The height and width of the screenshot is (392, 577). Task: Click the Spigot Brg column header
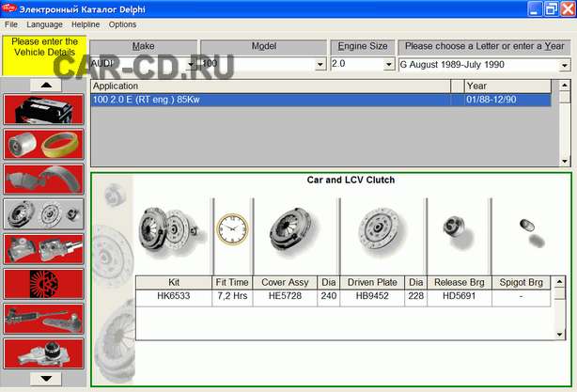[x=521, y=282]
